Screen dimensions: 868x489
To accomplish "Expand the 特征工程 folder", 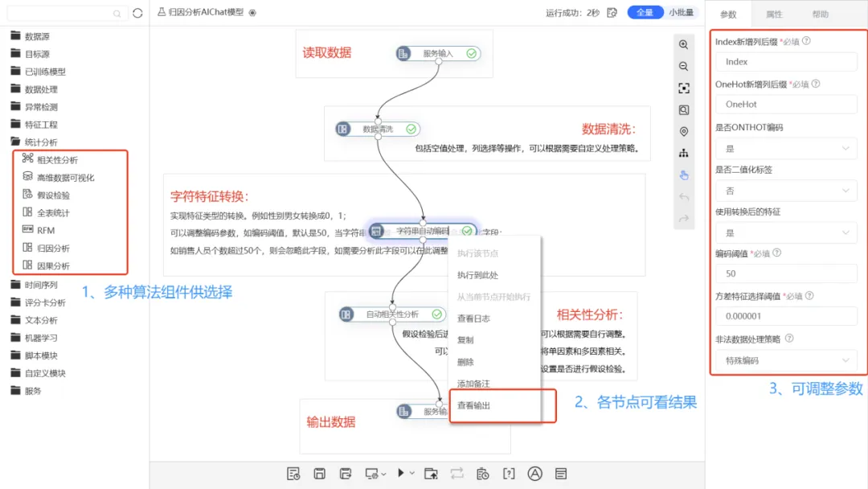I will (x=34, y=124).
